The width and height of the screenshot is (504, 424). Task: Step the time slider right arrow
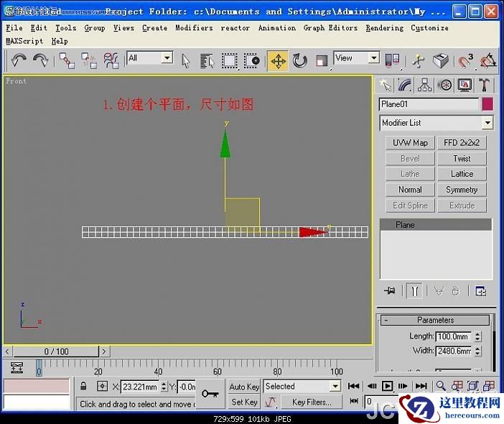[x=104, y=351]
